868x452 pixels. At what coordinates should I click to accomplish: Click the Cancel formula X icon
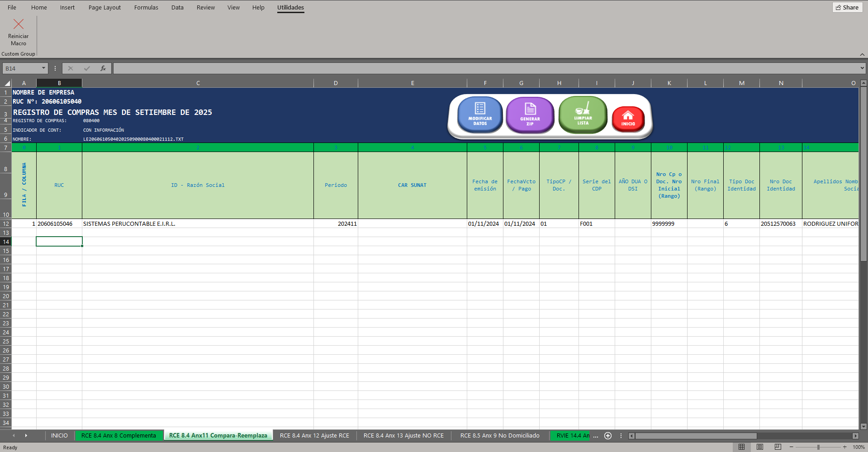[x=71, y=68]
